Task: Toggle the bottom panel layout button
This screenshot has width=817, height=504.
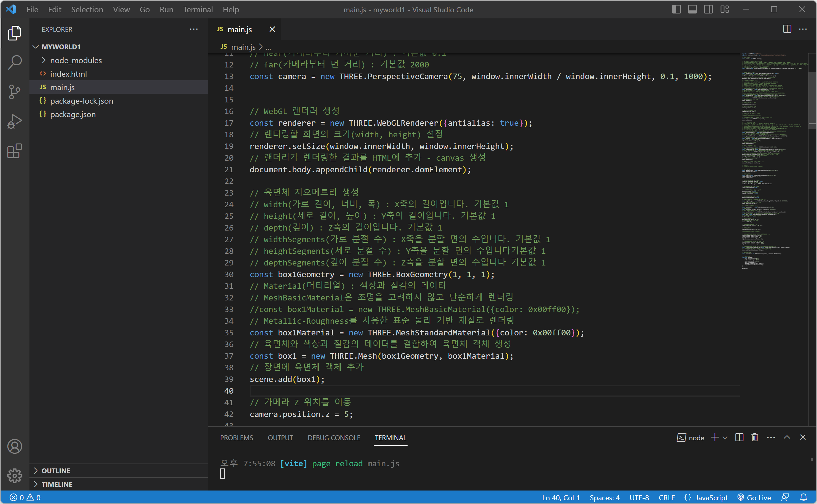Action: click(x=692, y=9)
